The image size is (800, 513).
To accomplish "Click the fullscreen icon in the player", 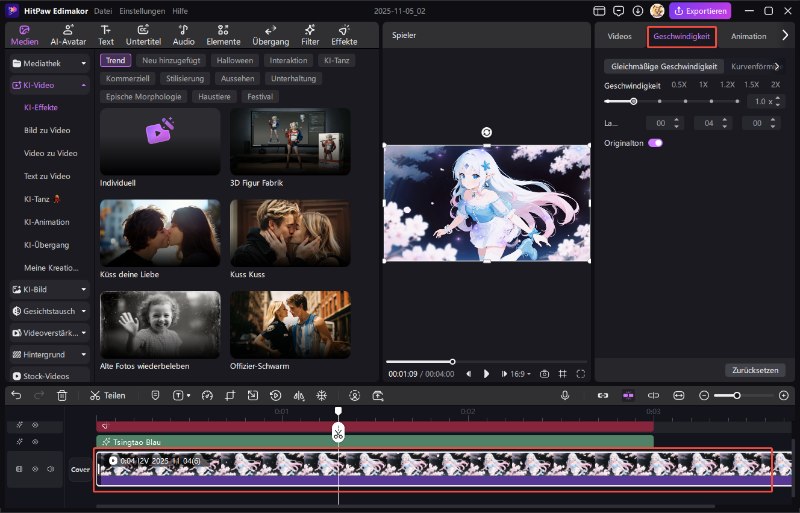I will tap(581, 374).
